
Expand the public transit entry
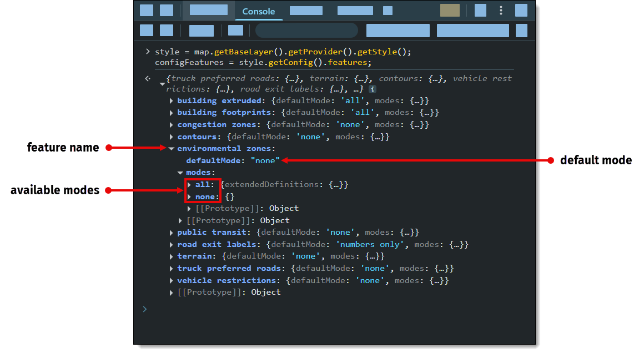coord(171,233)
